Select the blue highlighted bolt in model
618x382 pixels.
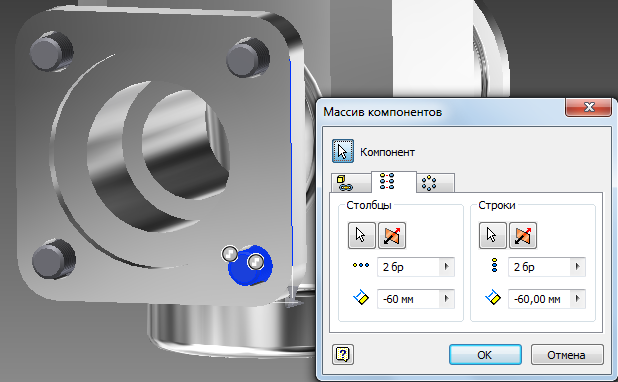(250, 266)
